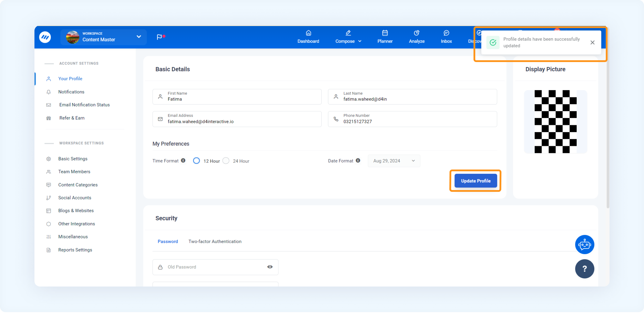Click the Basic Settings gear icon

pos(49,159)
